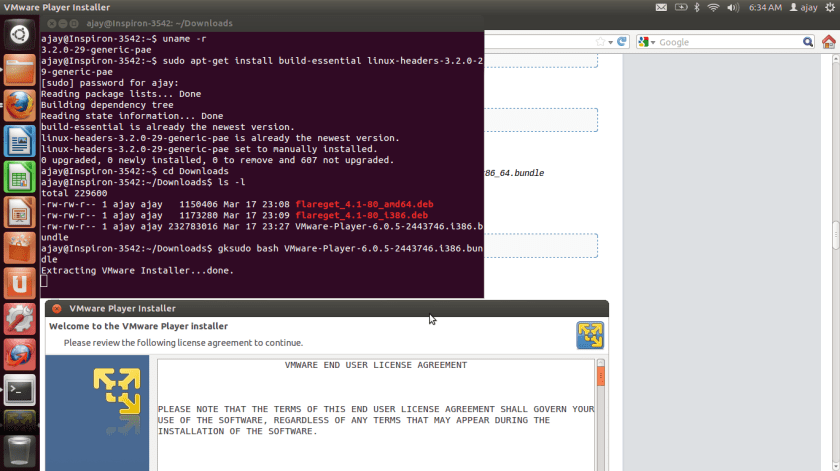The image size is (840, 471).
Task: Bookmark this page with the star icon
Action: coord(601,42)
